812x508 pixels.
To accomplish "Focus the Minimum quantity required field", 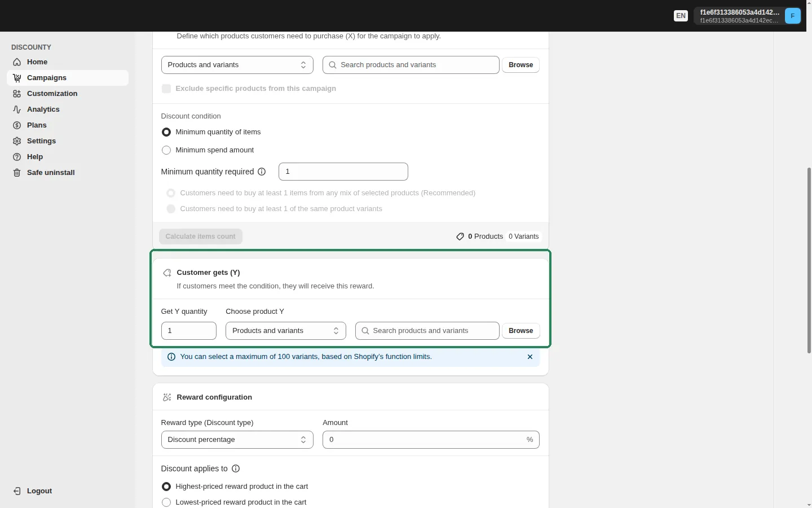I will [x=343, y=172].
